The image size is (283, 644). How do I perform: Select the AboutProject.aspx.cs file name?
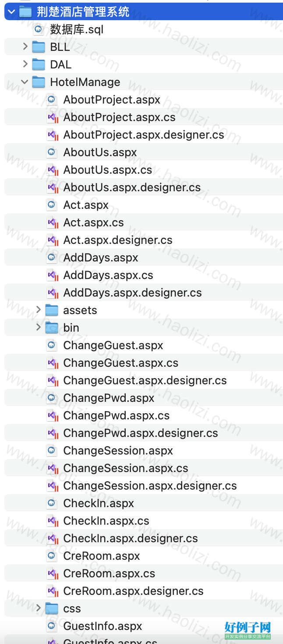pos(119,117)
